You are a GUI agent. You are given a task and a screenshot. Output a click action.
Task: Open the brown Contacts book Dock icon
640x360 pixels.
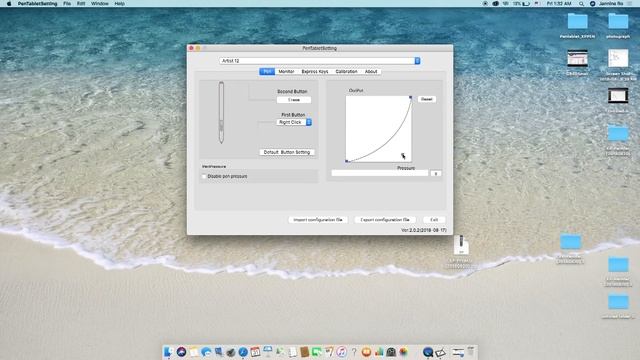[x=304, y=352]
